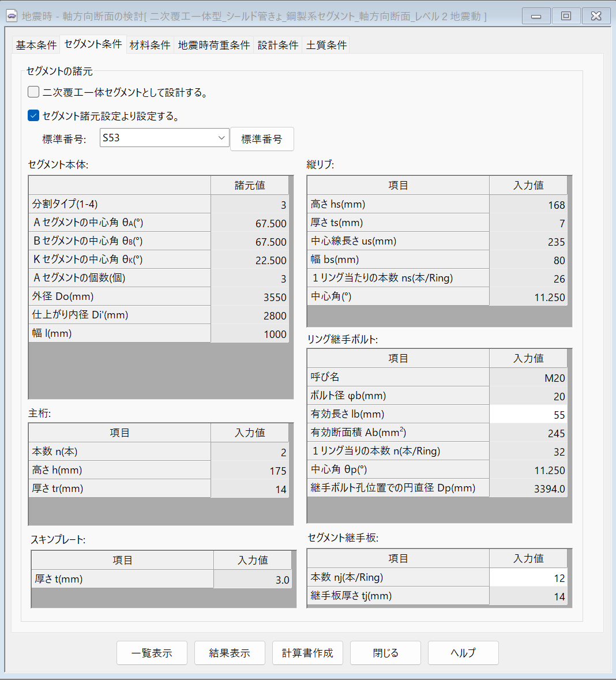Uncheck セグメント諸元設定より設定する checkbox

(33, 116)
